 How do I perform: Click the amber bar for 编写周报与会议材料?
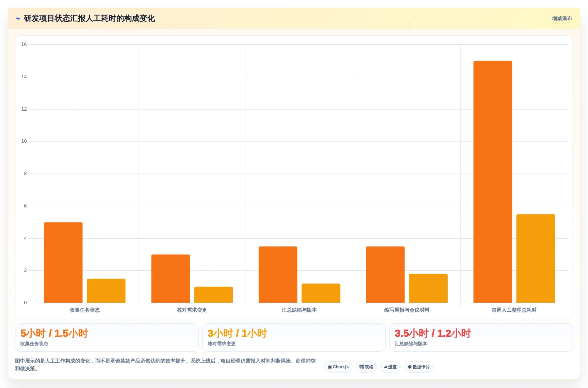point(428,288)
